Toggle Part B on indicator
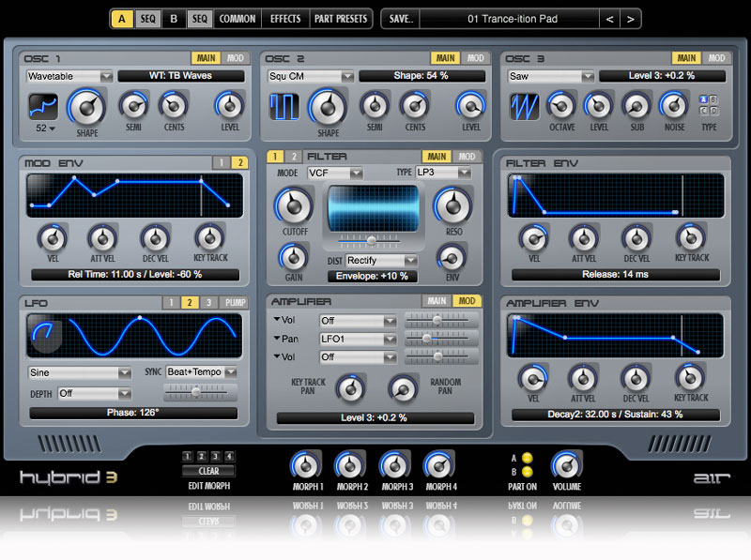751x560 pixels. 528,472
